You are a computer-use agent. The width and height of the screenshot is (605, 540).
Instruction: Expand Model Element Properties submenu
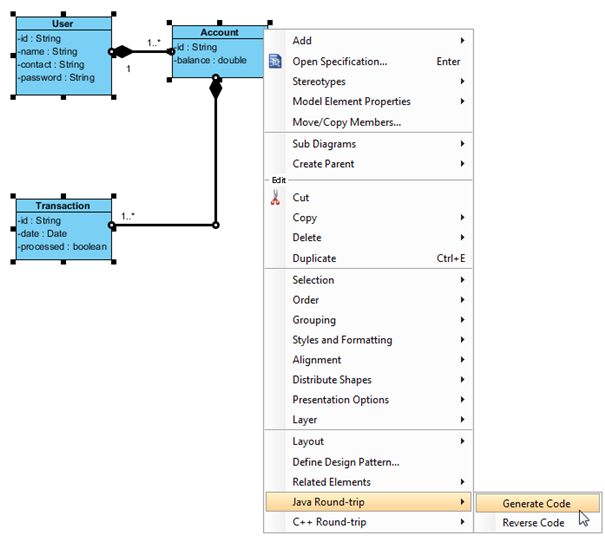[x=368, y=101]
